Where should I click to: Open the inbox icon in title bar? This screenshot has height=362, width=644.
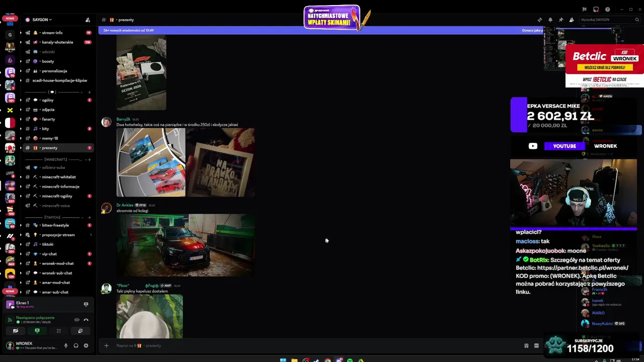596,9
